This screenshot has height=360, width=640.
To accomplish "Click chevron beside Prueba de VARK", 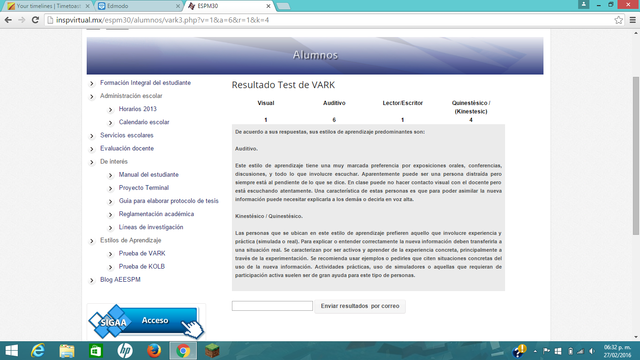I will click(110, 254).
